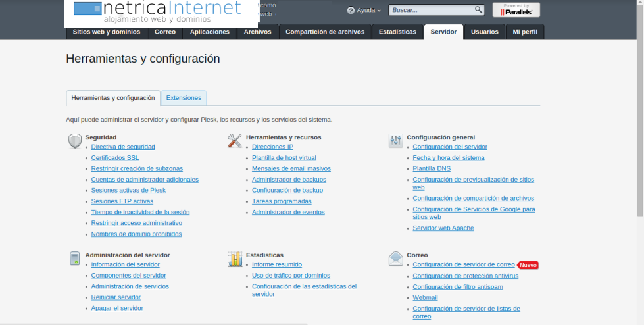Screen dimensions: 644x325
Task: Go to the Estadísticas navigation tab
Action: 397,32
